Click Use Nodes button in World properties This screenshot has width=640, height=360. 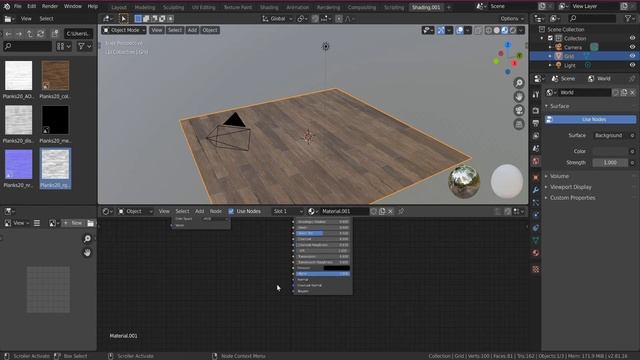point(591,119)
